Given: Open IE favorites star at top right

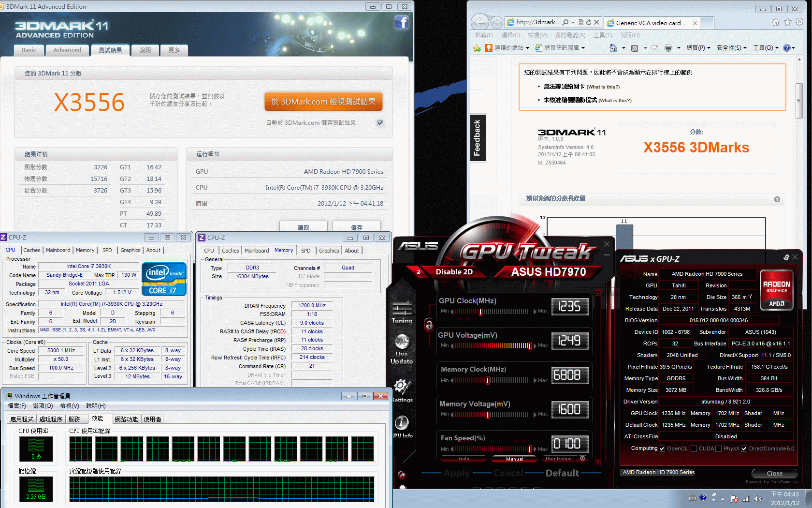Looking at the screenshot, I should pyautogui.click(x=788, y=22).
